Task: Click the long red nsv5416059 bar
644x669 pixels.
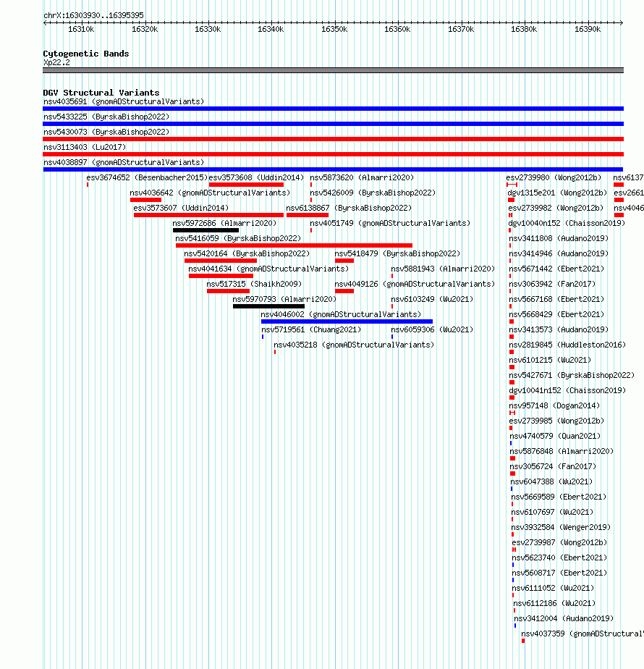Action: click(x=294, y=245)
